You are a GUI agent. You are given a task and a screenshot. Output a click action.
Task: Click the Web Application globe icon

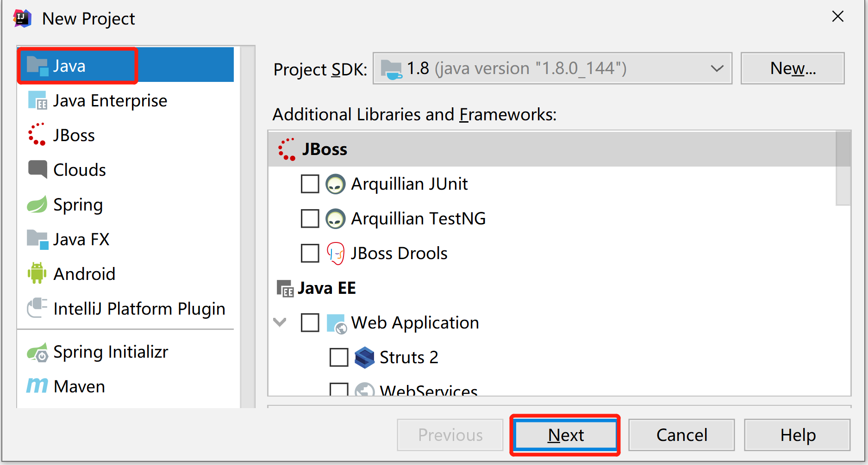(x=336, y=323)
